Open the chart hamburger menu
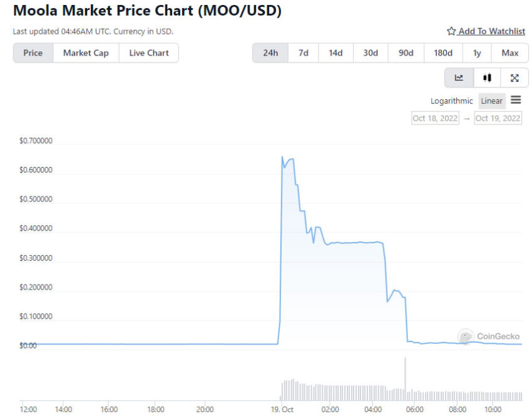 (x=516, y=100)
